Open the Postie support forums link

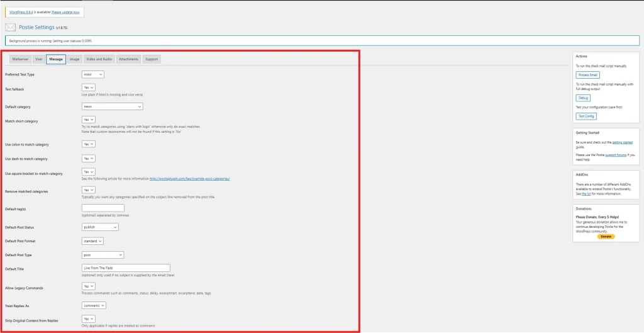[x=615, y=155]
